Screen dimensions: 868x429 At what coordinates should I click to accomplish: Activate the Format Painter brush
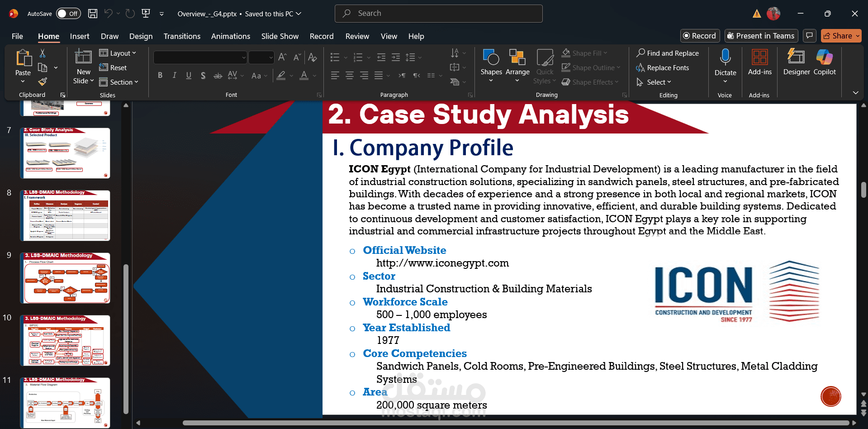(x=43, y=82)
